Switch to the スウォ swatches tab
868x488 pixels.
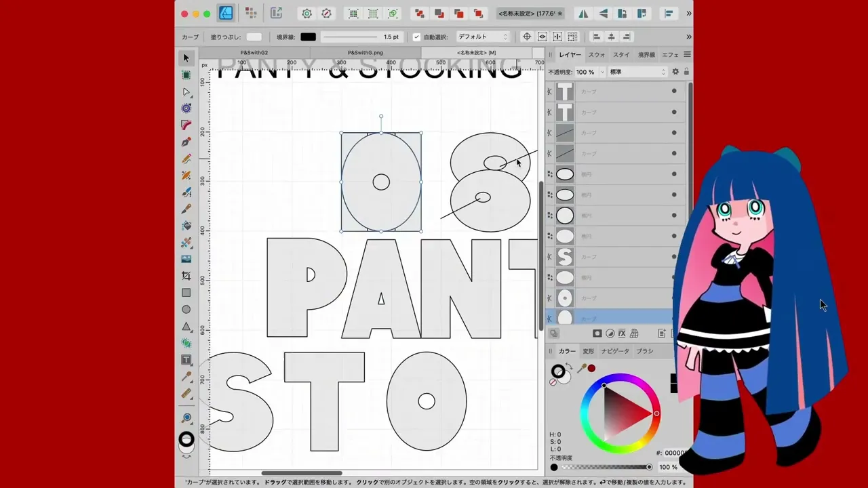(x=597, y=54)
